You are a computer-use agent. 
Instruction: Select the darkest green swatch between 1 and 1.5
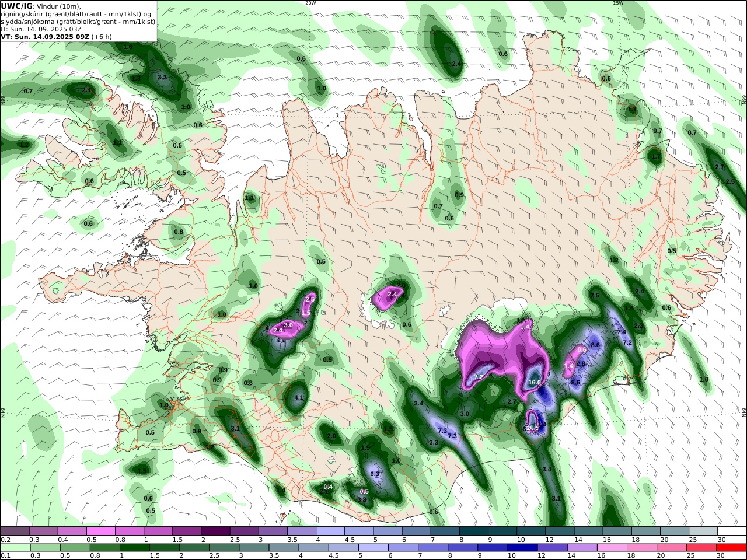(134, 548)
